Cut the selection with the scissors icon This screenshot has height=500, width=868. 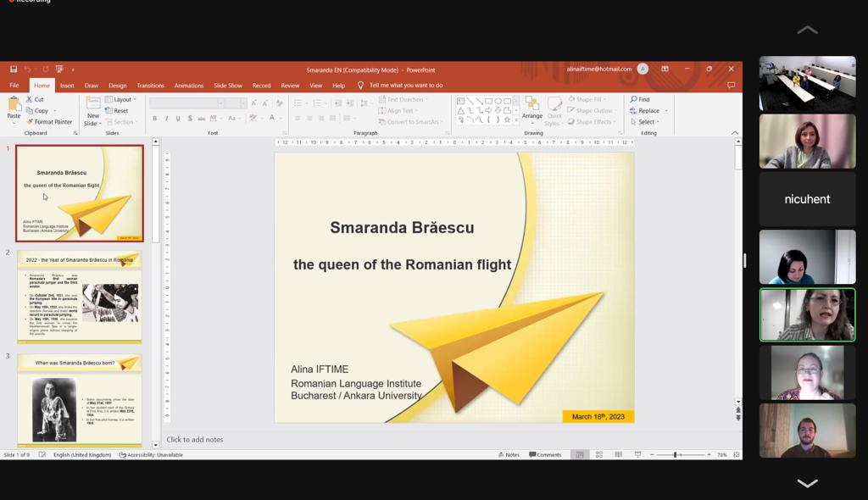[30, 99]
